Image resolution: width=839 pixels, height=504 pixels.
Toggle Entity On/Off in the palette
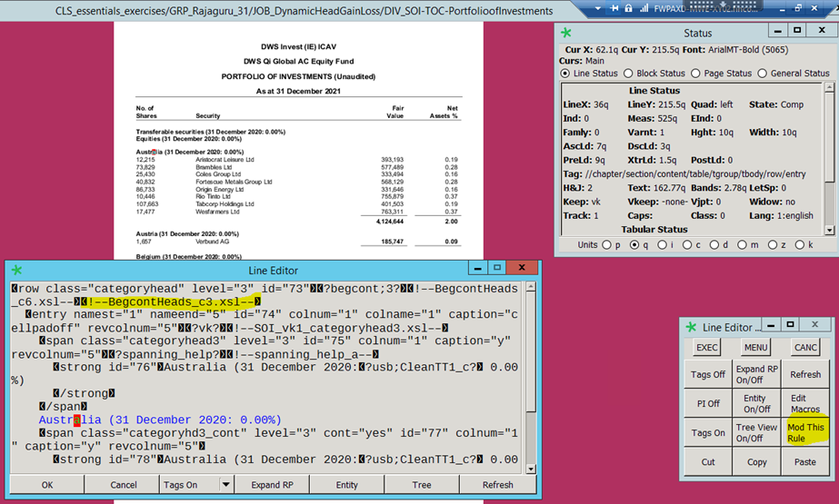tap(756, 403)
